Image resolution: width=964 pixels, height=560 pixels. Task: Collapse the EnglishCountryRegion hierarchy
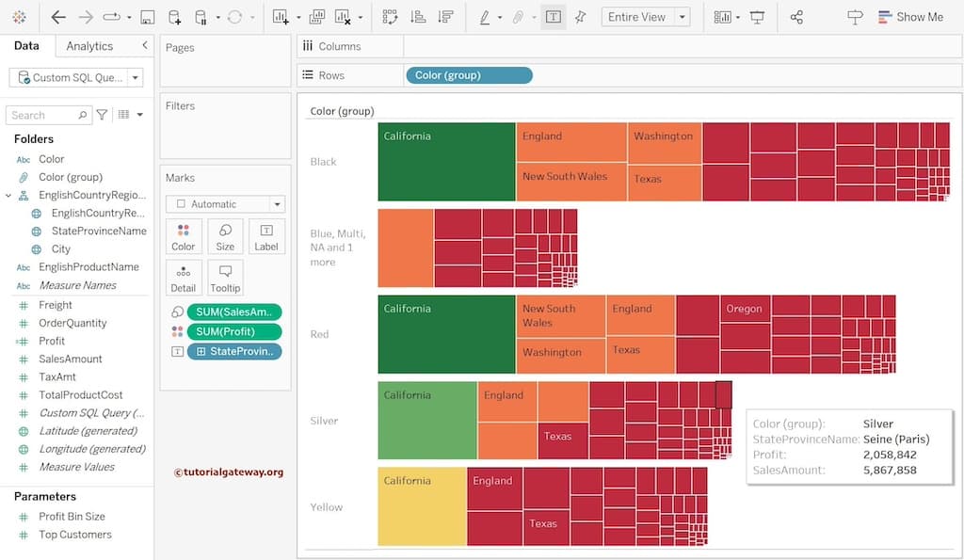(8, 196)
